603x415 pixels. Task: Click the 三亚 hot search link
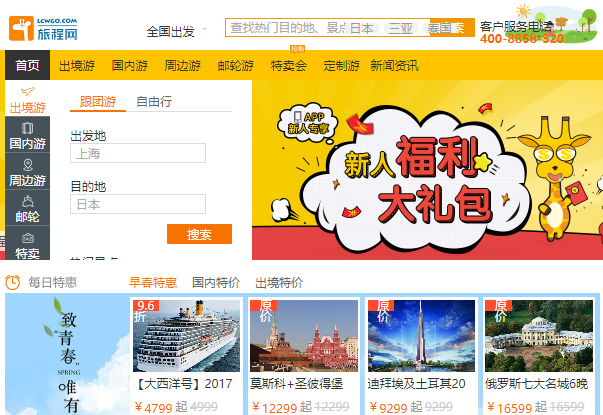coord(400,28)
